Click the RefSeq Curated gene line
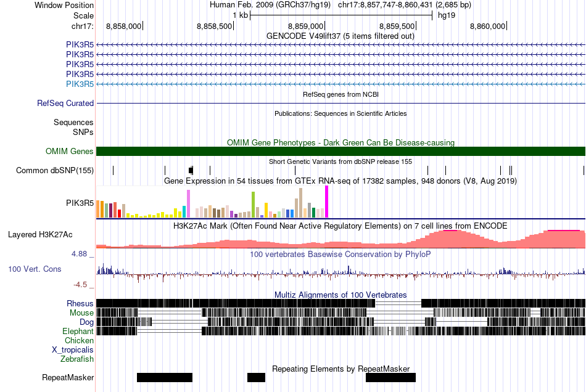 [341, 103]
